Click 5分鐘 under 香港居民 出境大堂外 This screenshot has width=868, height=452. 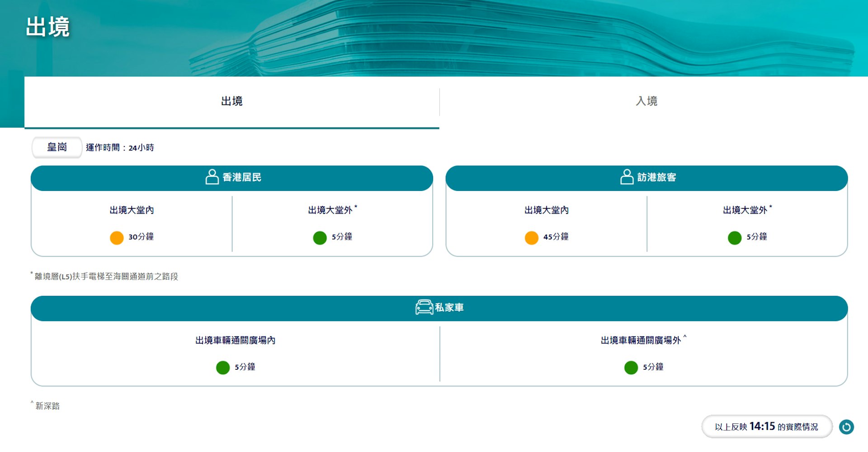342,237
